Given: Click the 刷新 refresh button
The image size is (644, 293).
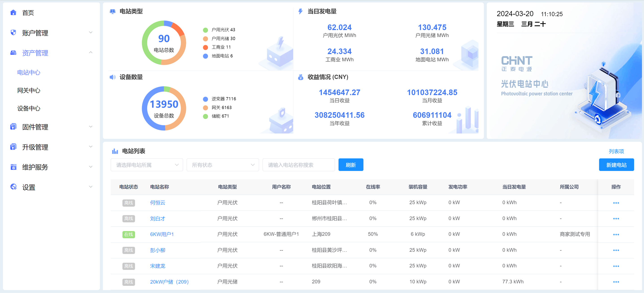Looking at the screenshot, I should pos(351,165).
